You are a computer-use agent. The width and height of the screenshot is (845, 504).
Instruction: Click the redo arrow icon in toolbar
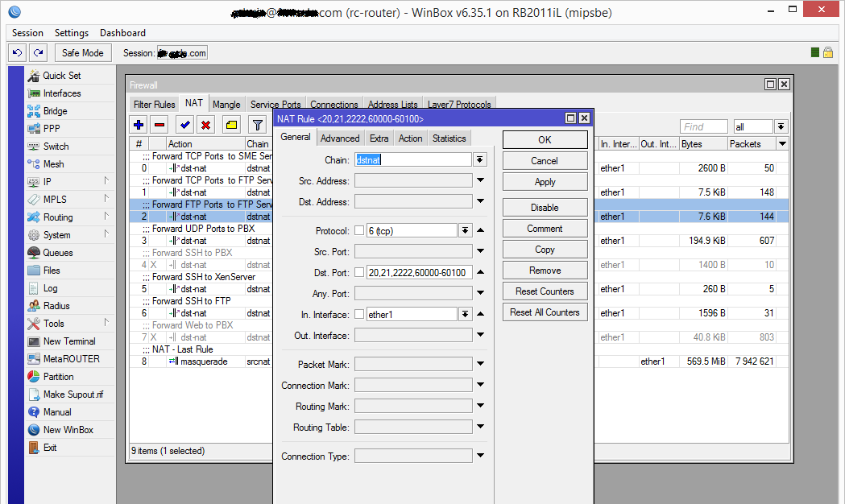38,53
